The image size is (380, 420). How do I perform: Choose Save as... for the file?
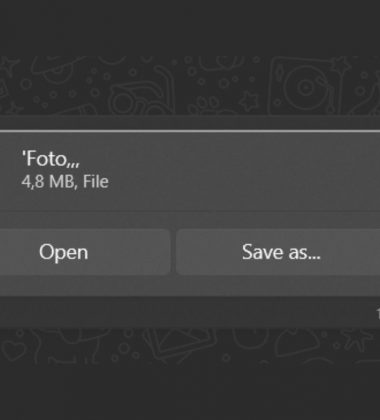click(x=278, y=252)
